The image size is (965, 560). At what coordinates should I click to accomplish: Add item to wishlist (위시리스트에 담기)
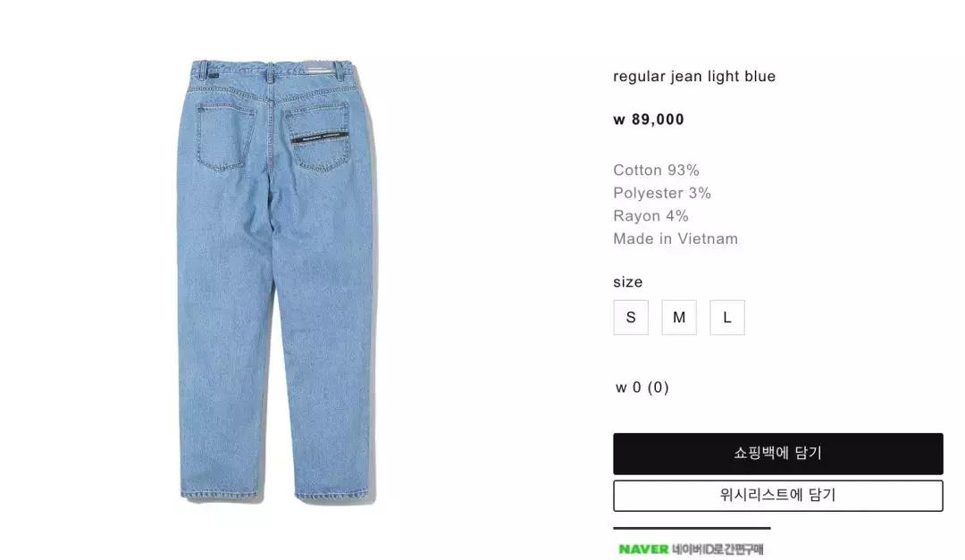pos(778,496)
